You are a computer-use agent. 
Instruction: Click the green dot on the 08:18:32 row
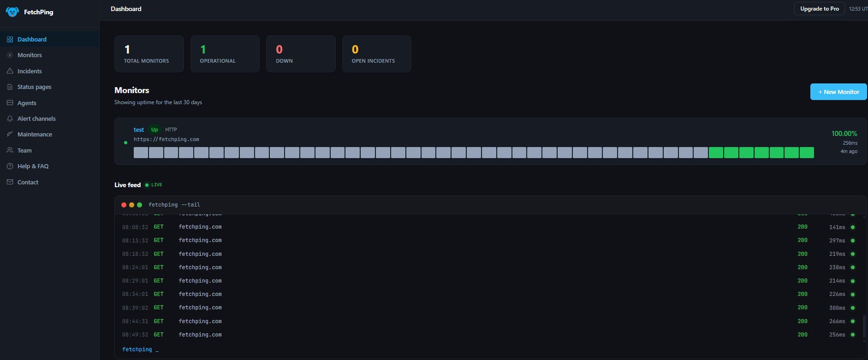(853, 254)
